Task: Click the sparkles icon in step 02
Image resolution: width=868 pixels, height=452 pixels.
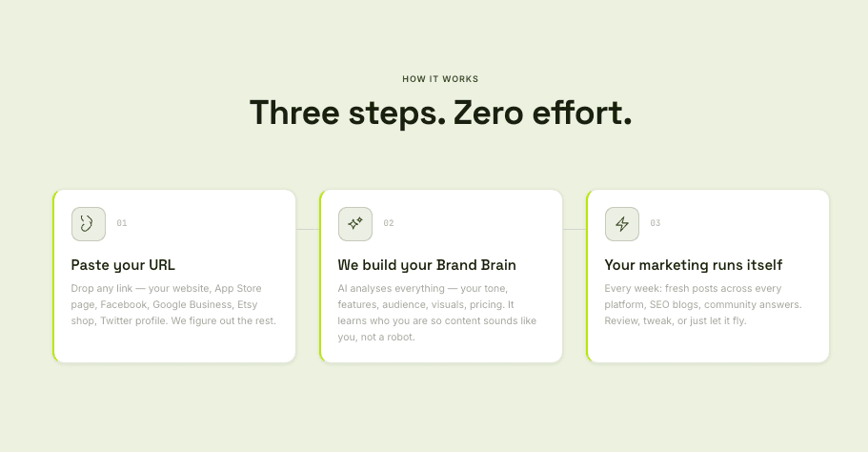Action: 355,224
